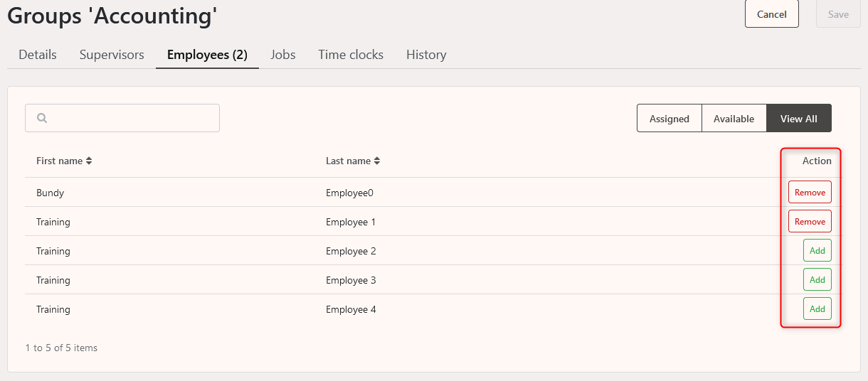Add Training Employee 2 to group

click(x=817, y=251)
